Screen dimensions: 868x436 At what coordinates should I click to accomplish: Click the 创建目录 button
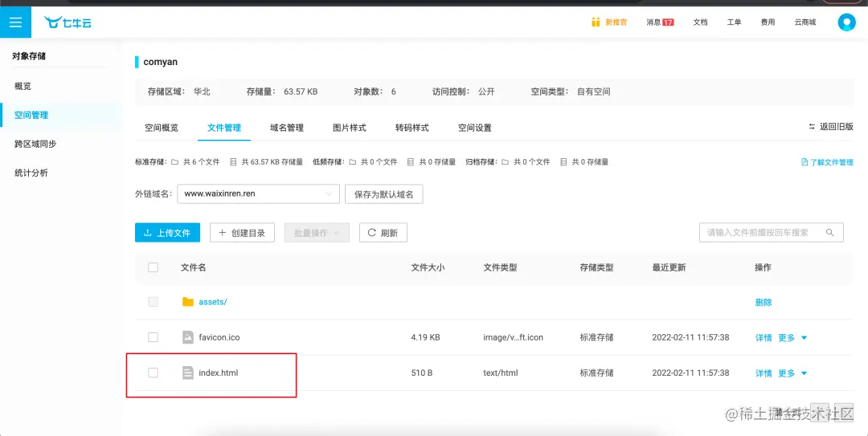[x=242, y=233]
